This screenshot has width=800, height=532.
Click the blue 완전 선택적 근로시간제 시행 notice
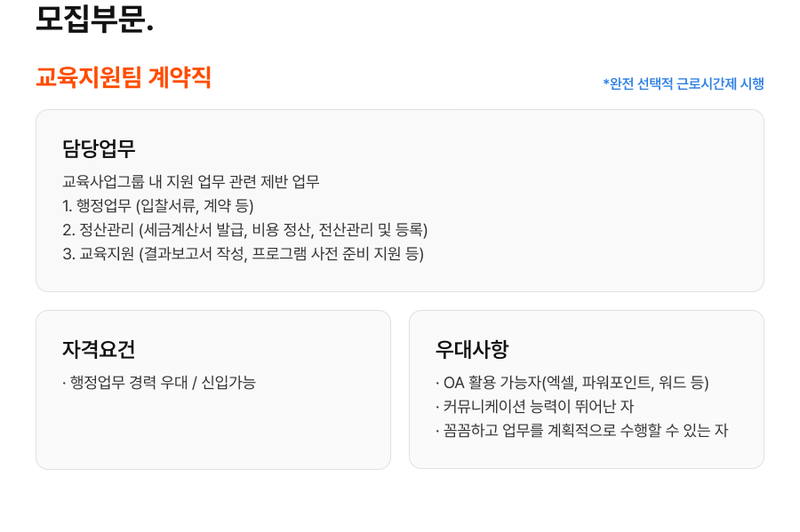pos(683,83)
